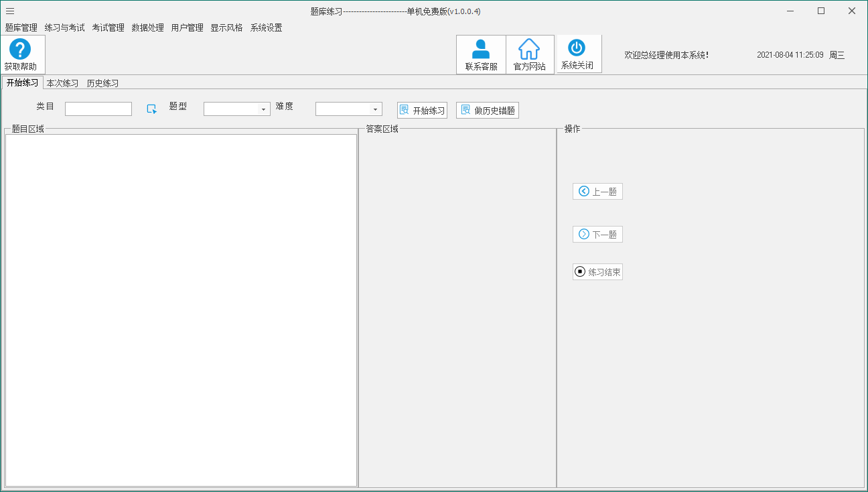868x492 pixels.
Task: Open the 系统设置 menu
Action: [x=267, y=27]
